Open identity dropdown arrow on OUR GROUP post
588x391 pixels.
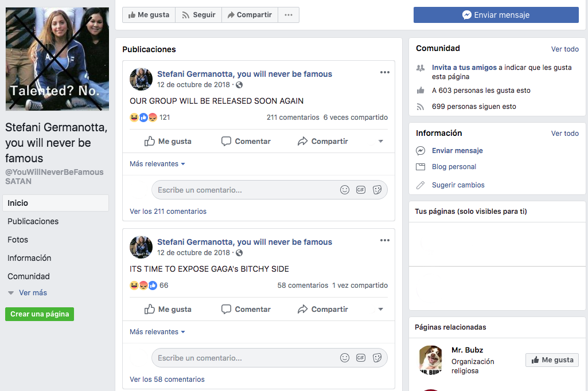[x=381, y=142]
